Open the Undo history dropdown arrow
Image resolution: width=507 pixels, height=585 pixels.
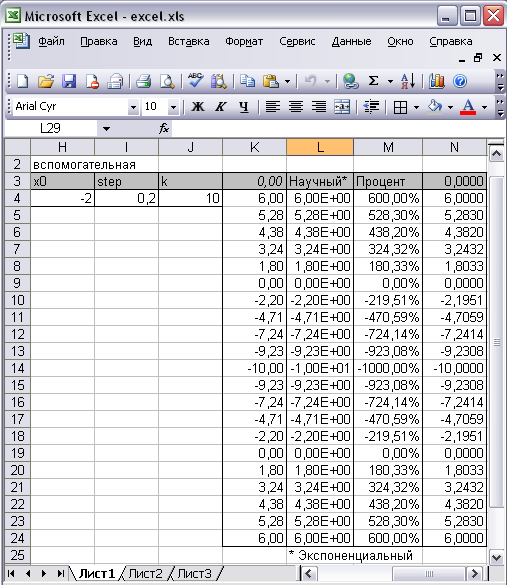(327, 81)
